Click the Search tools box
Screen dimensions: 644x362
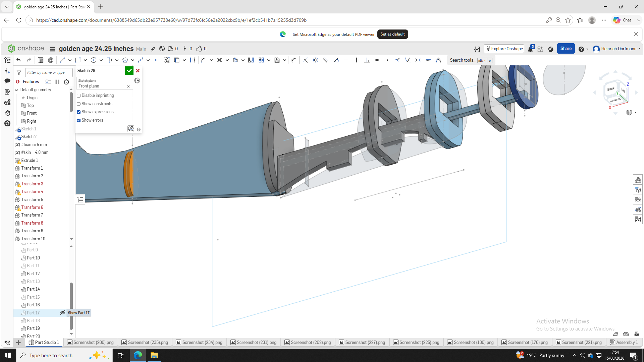[471, 60]
